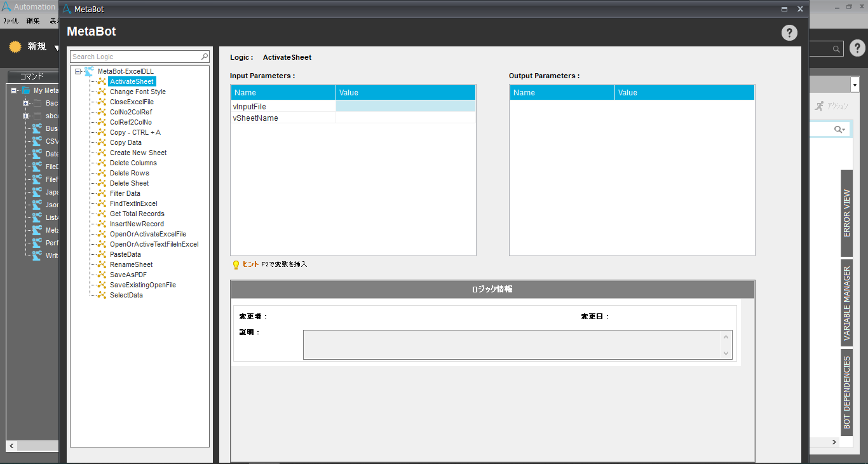Select the Delete Rows logic

coord(130,173)
